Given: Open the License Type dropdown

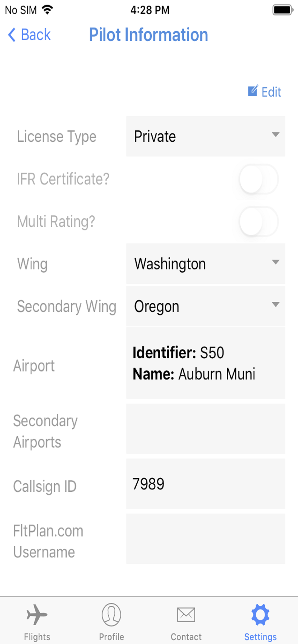Looking at the screenshot, I should [206, 136].
